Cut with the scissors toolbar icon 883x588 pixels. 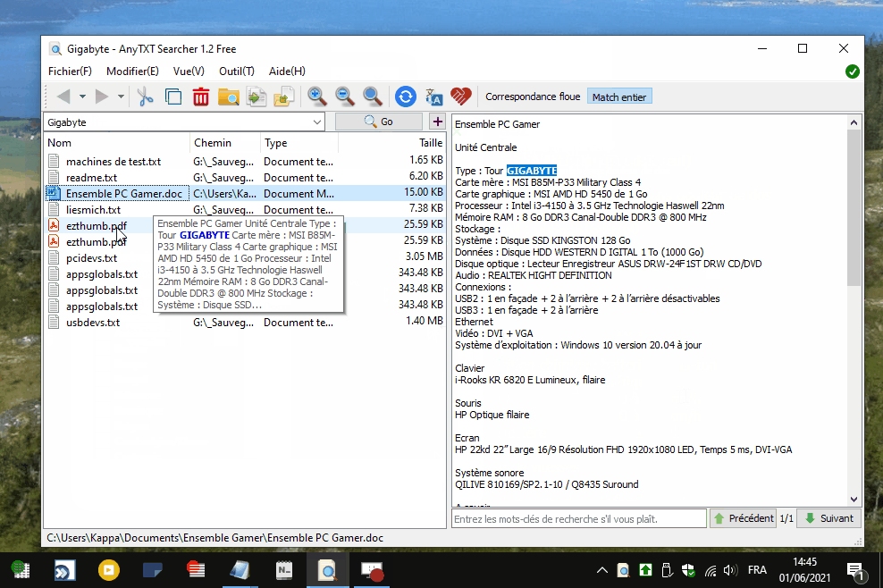click(x=146, y=97)
